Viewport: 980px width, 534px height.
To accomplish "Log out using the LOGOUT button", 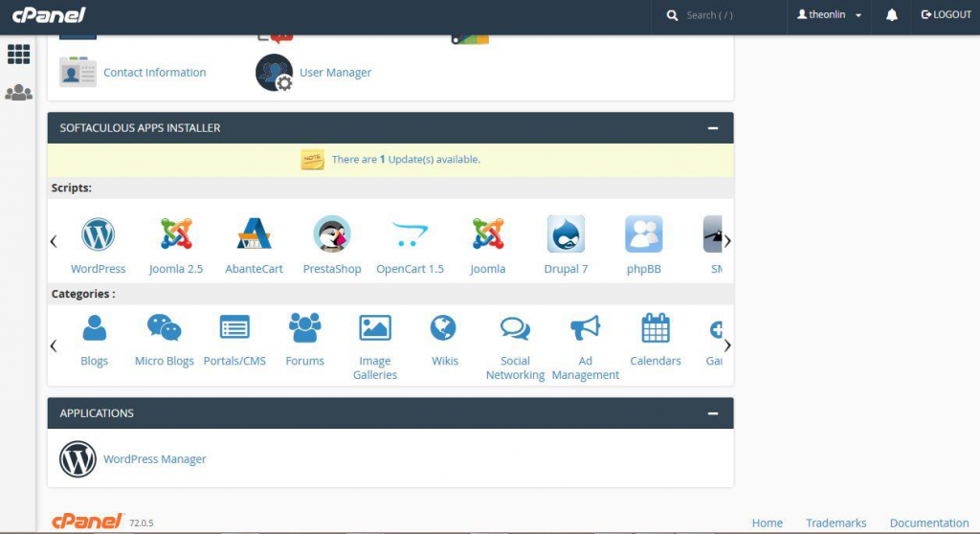I will click(947, 15).
